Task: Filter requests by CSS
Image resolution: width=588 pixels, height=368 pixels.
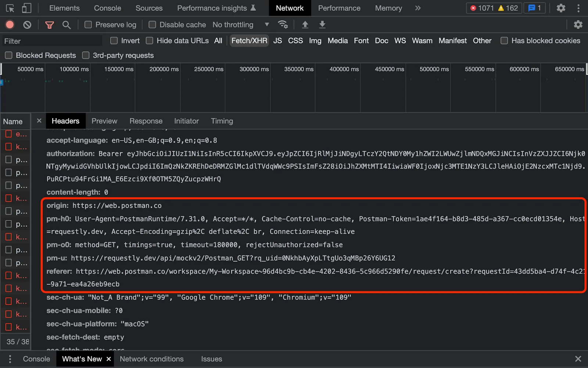Action: coord(295,40)
